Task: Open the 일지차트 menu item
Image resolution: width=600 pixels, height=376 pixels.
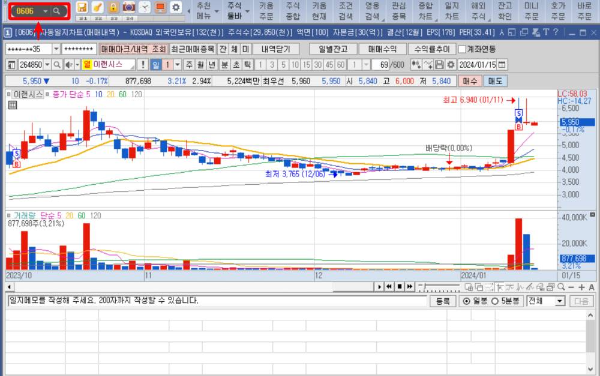Action: point(452,11)
